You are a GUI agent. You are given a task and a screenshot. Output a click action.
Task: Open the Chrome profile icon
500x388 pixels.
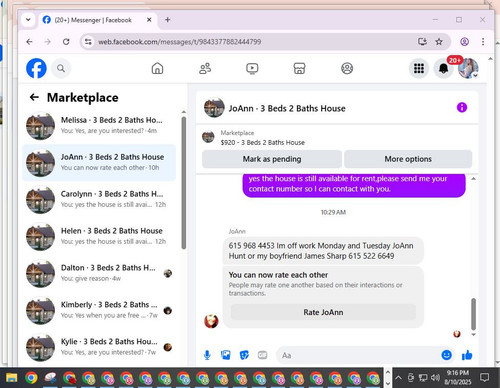point(464,42)
